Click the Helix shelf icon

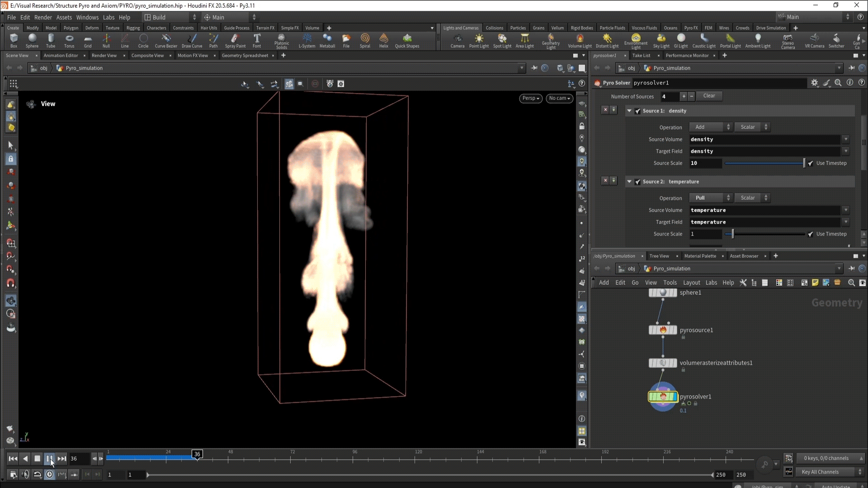point(383,40)
